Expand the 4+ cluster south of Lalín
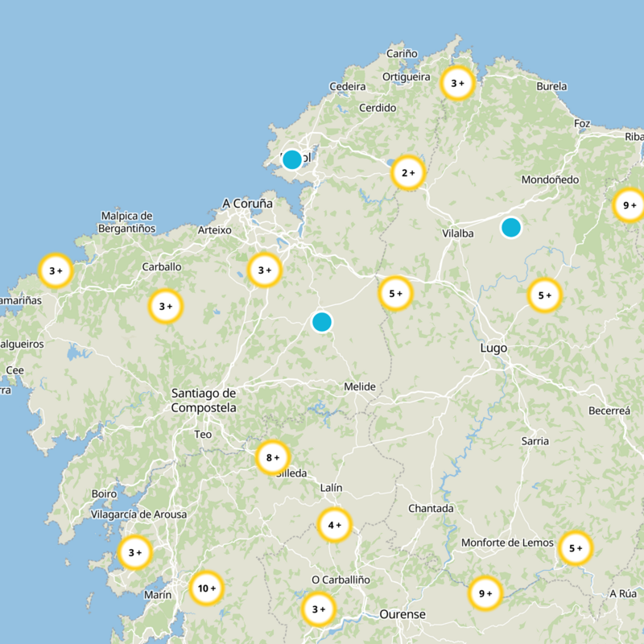Viewport: 644px width, 644px height. point(334,525)
